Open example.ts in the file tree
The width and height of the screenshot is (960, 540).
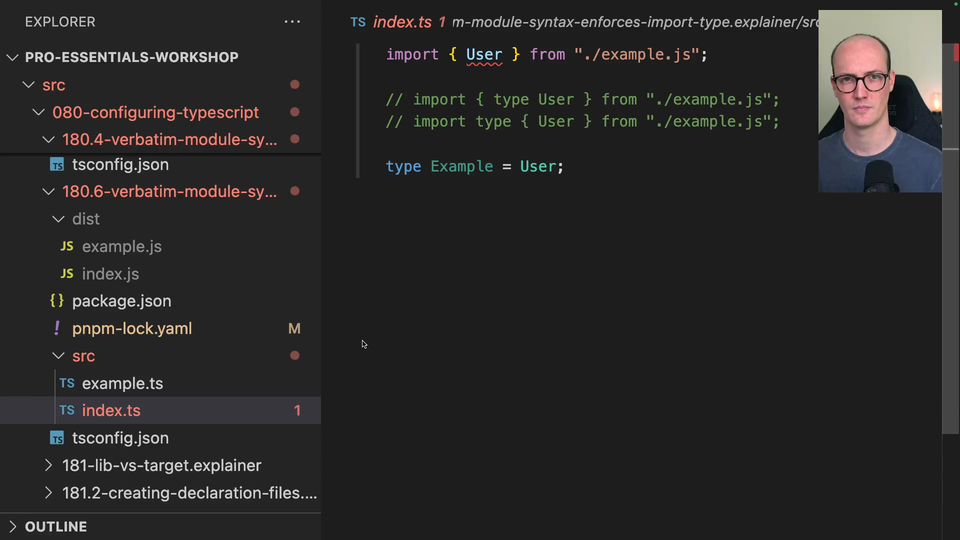[122, 383]
